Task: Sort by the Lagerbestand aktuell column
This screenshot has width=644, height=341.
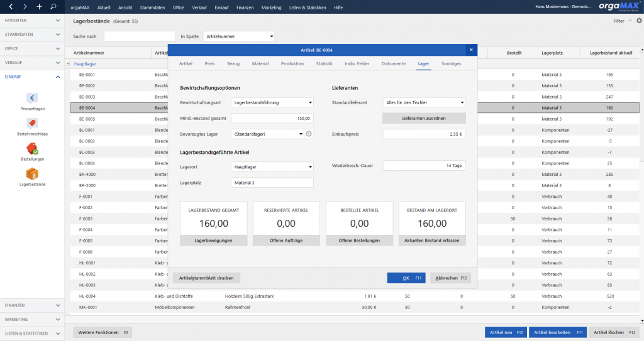Action: point(611,53)
